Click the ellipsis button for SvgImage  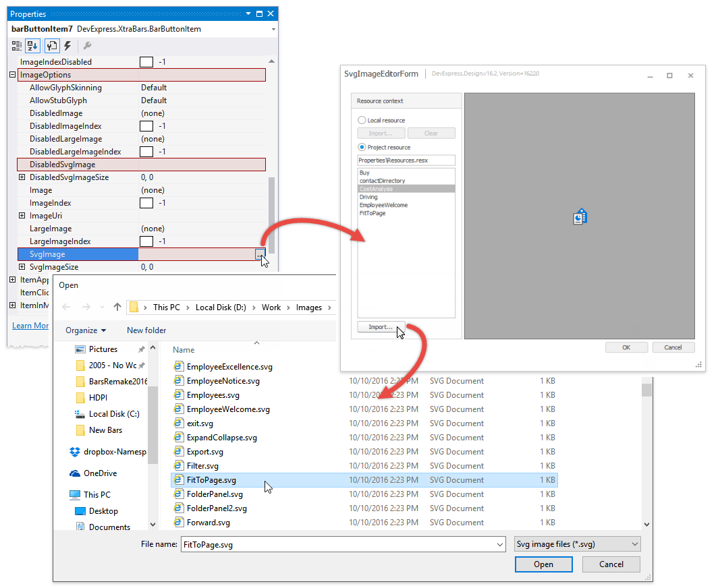259,254
